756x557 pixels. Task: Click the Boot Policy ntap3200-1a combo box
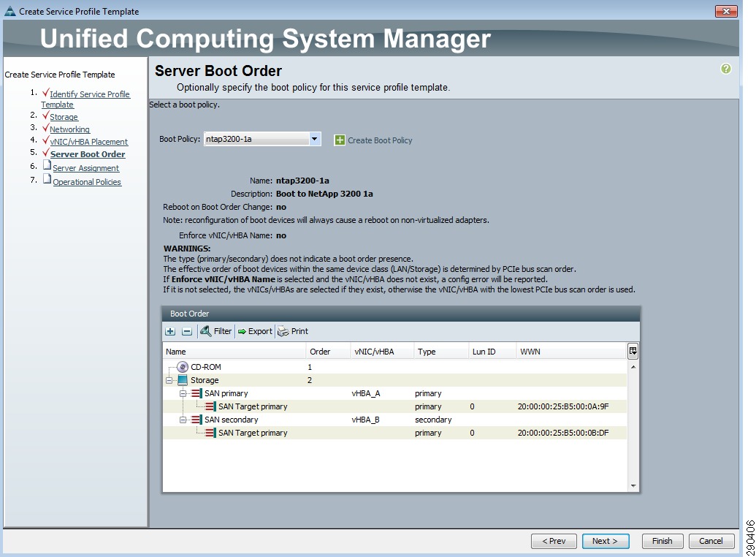click(262, 139)
